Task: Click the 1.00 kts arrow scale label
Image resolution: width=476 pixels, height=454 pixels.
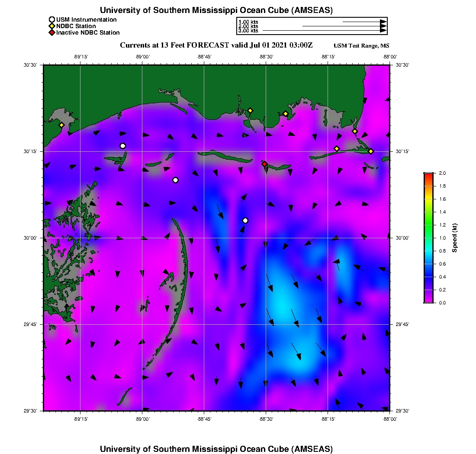Action: point(248,22)
